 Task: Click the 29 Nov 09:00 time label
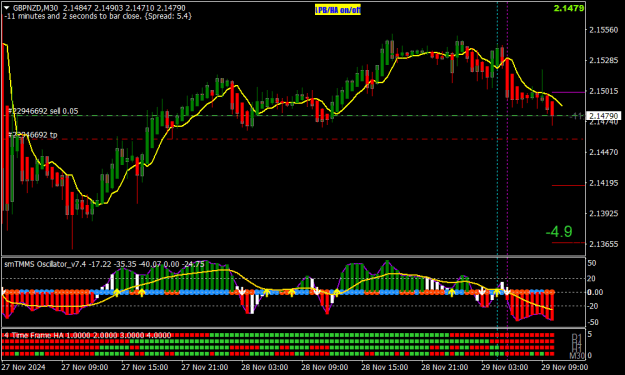(564, 367)
